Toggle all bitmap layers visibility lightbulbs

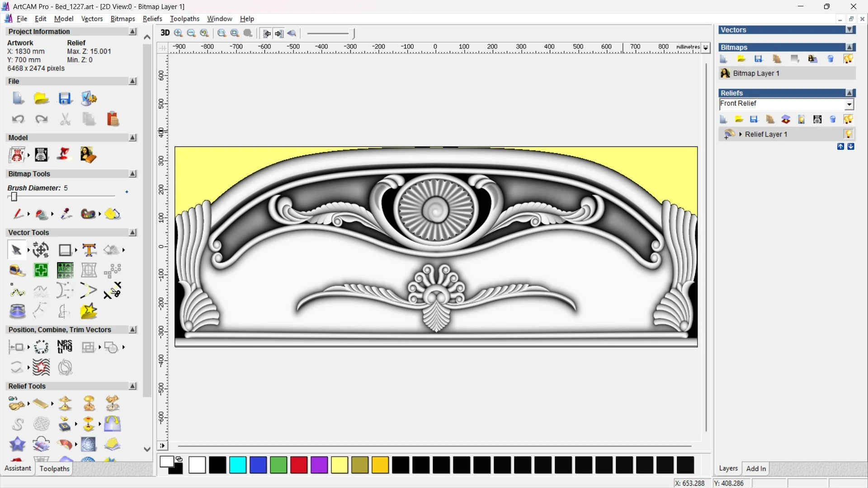tap(848, 59)
